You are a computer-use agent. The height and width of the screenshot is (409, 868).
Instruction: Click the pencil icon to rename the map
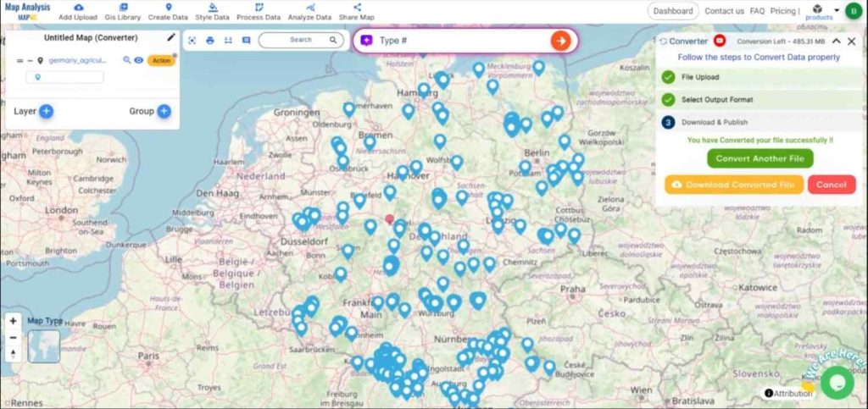(171, 37)
